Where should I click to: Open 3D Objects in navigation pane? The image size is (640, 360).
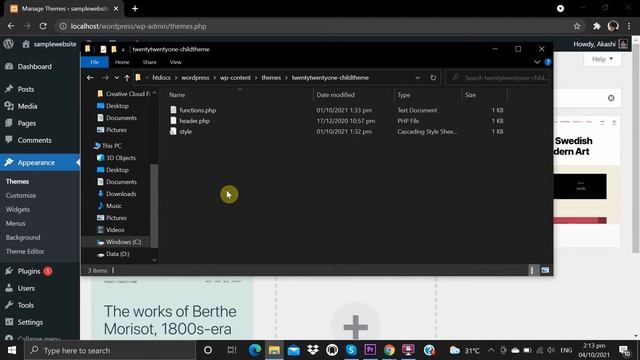[116, 158]
